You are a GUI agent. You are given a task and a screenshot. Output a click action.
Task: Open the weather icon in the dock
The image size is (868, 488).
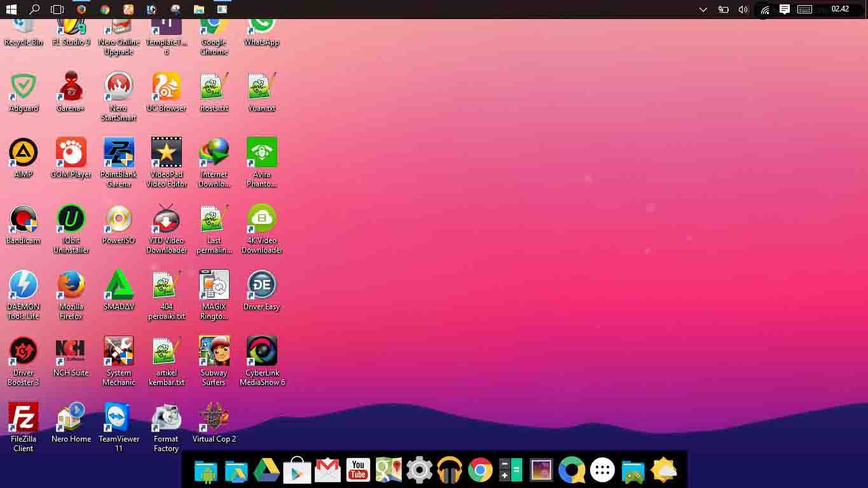[x=663, y=471]
